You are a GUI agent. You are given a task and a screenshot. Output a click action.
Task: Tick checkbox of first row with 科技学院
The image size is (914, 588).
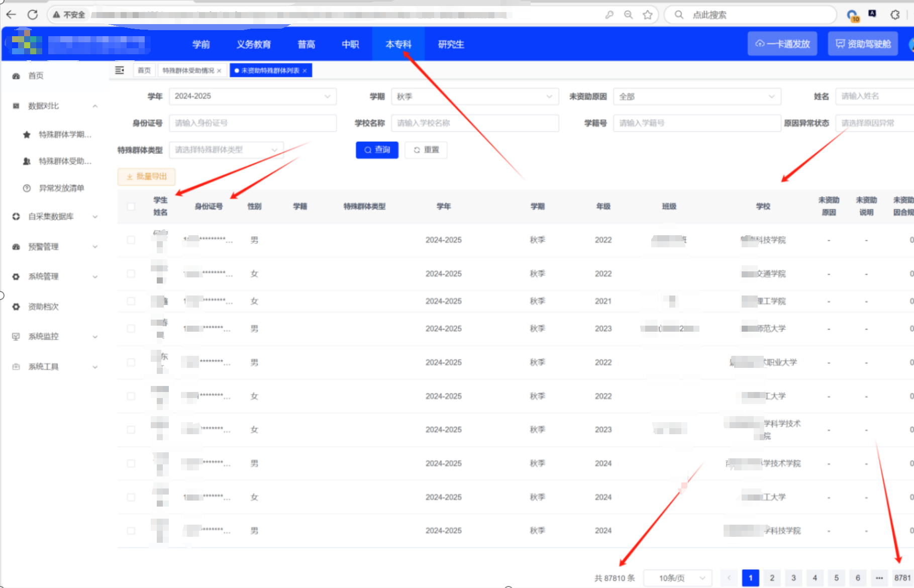tap(131, 240)
